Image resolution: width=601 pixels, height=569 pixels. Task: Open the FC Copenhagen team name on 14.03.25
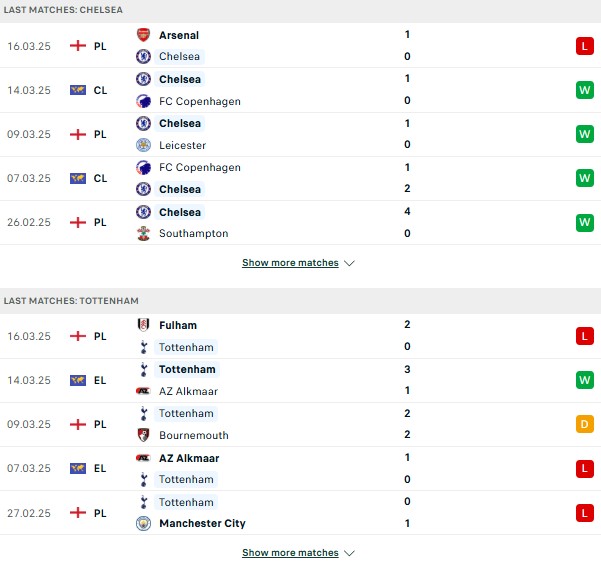(200, 101)
